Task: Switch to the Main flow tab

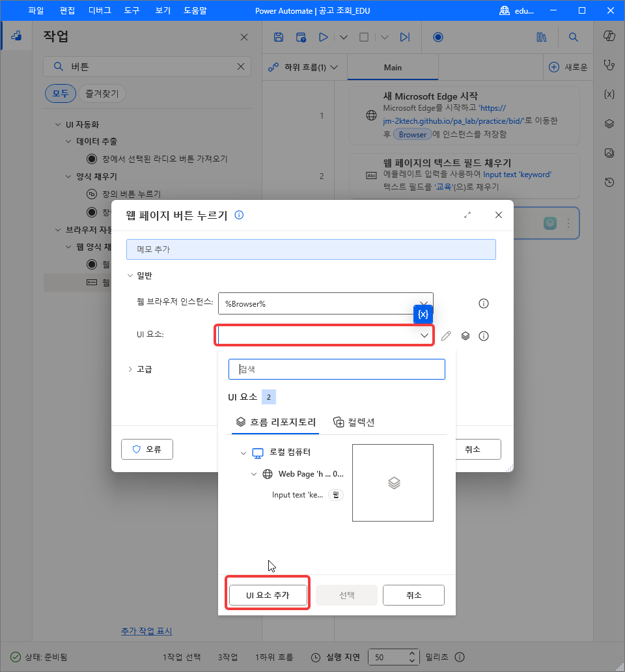Action: [393, 67]
